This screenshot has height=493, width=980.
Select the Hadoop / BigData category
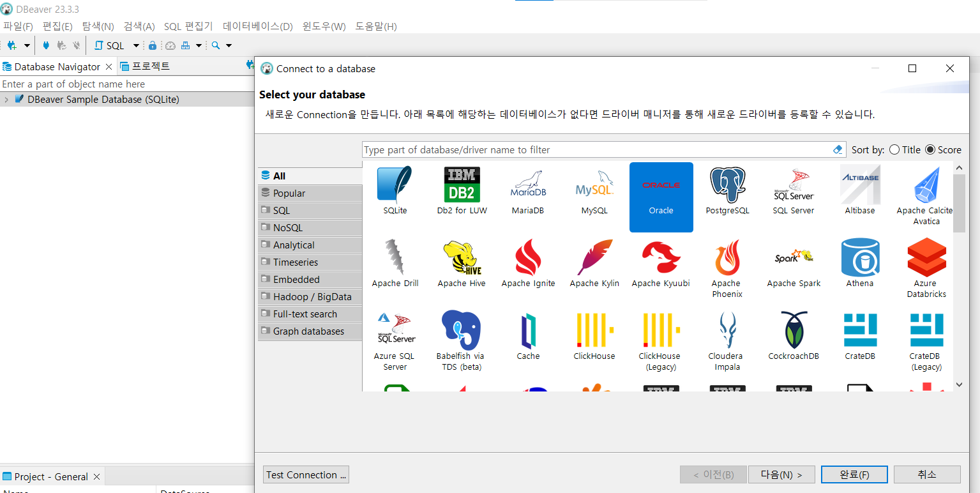pos(310,296)
